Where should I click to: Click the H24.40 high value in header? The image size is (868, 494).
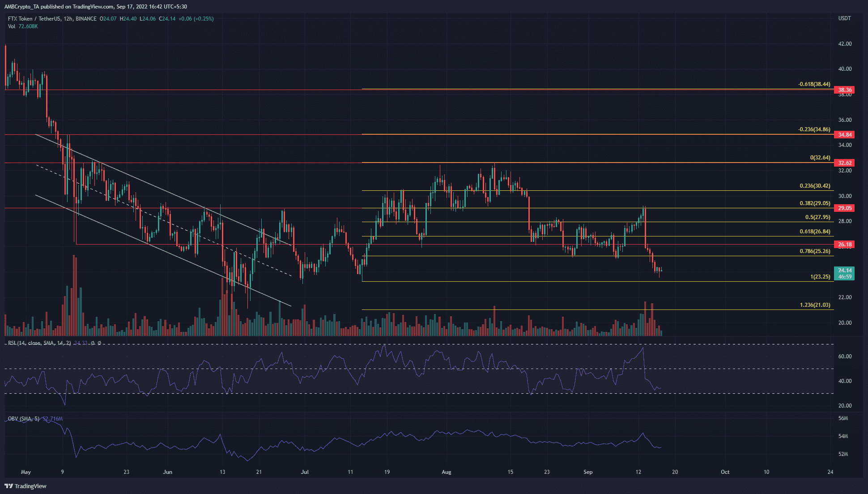(x=128, y=19)
